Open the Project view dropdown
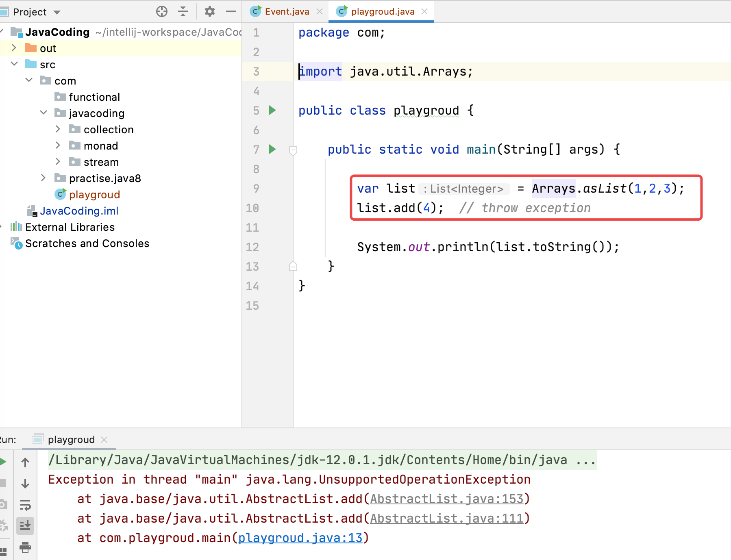The width and height of the screenshot is (731, 560). 57,12
